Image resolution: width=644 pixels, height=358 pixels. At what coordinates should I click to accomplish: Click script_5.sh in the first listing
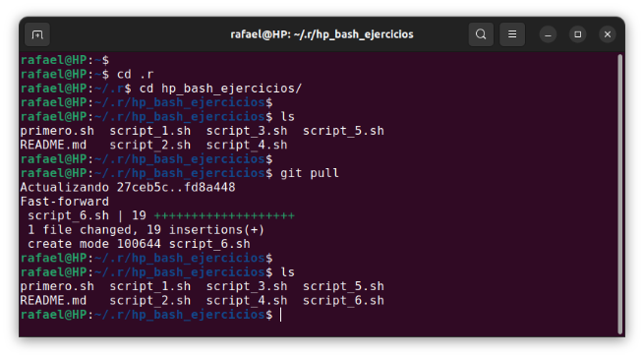click(343, 131)
